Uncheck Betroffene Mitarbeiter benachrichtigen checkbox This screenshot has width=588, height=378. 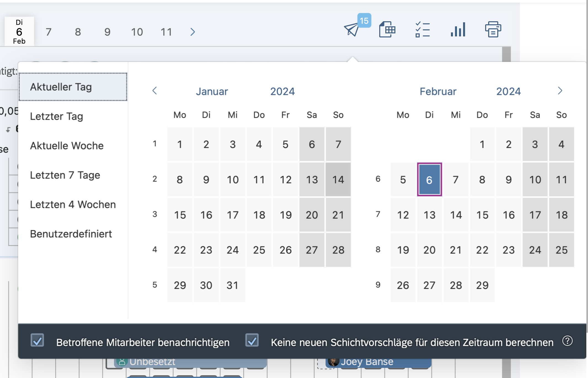coord(37,340)
